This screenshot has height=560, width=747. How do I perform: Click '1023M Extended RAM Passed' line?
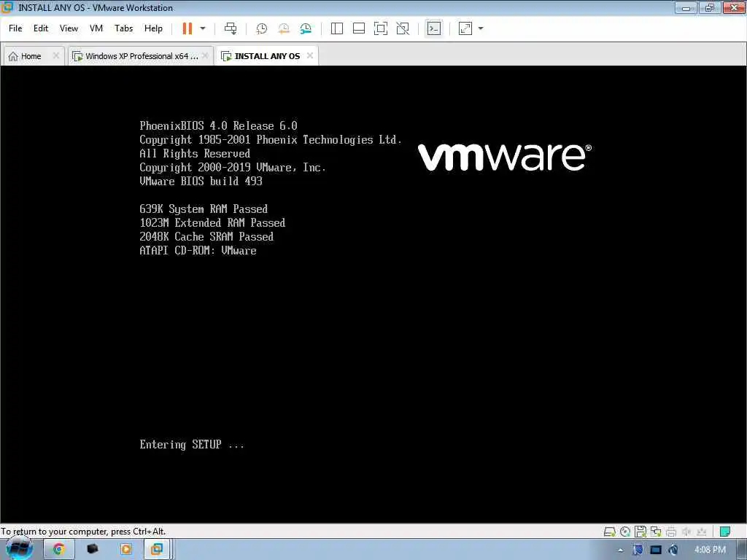tap(212, 223)
